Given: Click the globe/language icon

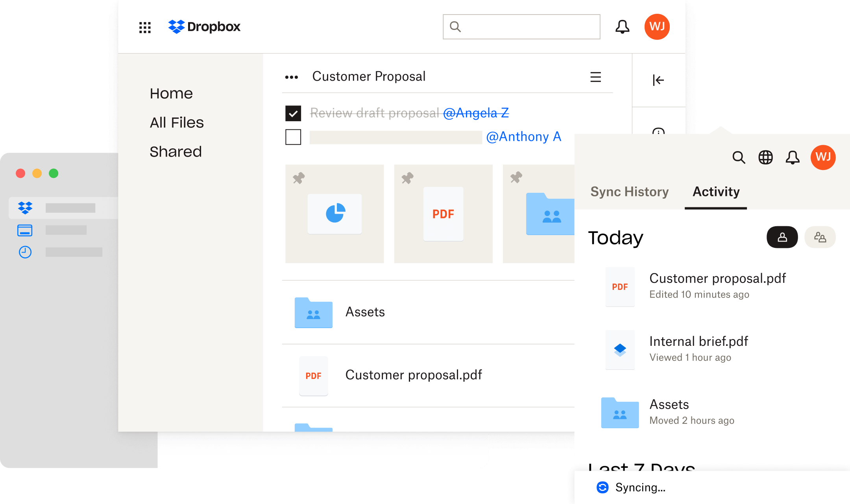Looking at the screenshot, I should [x=766, y=157].
